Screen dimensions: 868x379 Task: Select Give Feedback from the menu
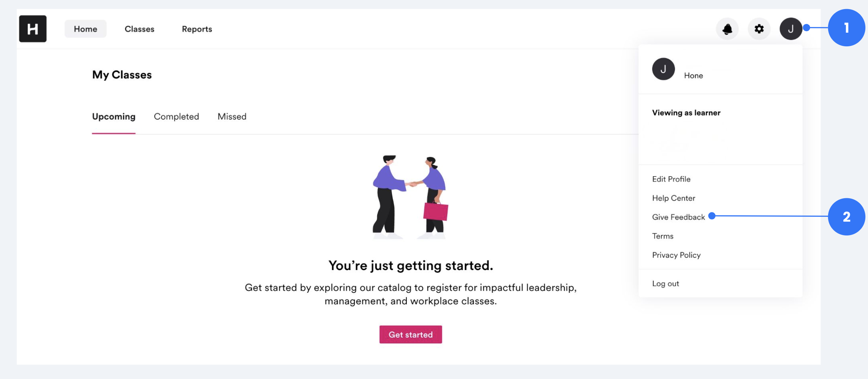(678, 217)
